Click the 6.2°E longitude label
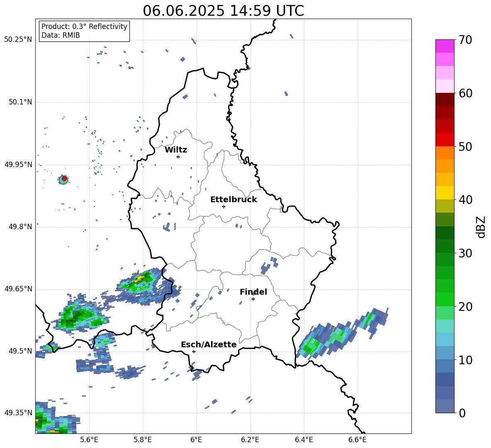Image resolution: width=491 pixels, height=448 pixels. (250, 440)
